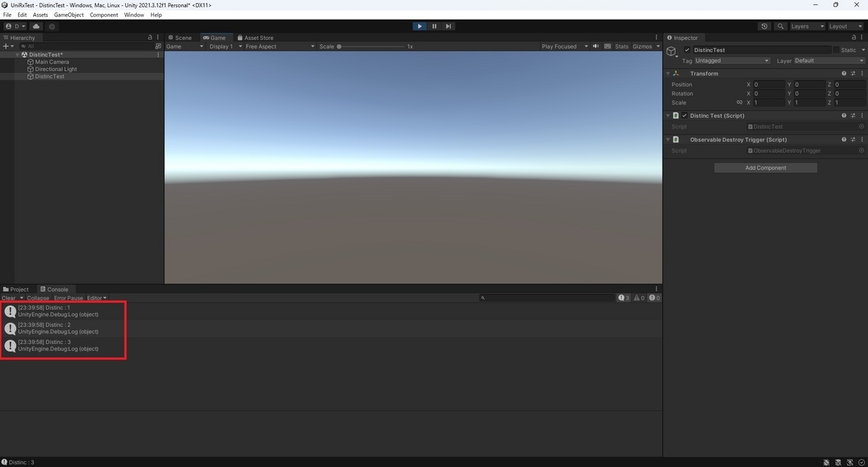Open the Gizmos dropdown arrow
The image size is (868, 467).
click(658, 46)
